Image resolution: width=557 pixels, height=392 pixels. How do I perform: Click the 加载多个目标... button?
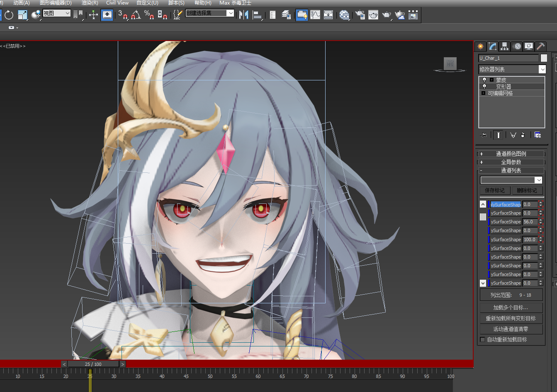pyautogui.click(x=511, y=307)
